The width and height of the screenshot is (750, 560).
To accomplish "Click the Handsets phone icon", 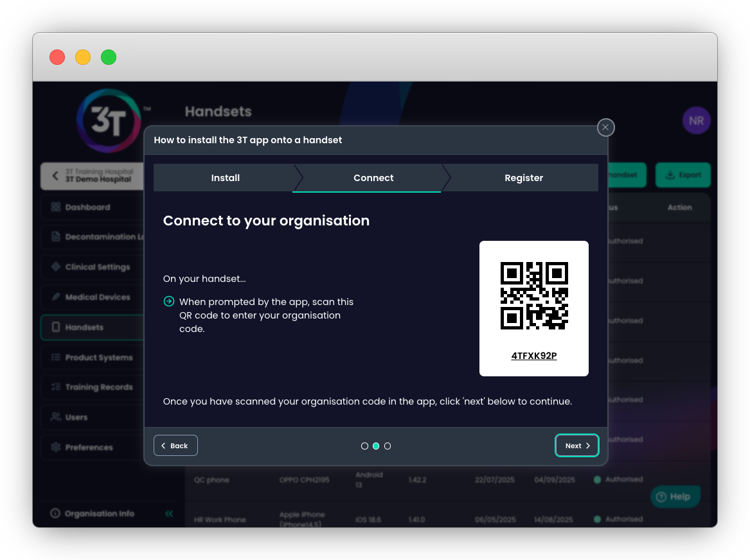I will tap(56, 327).
